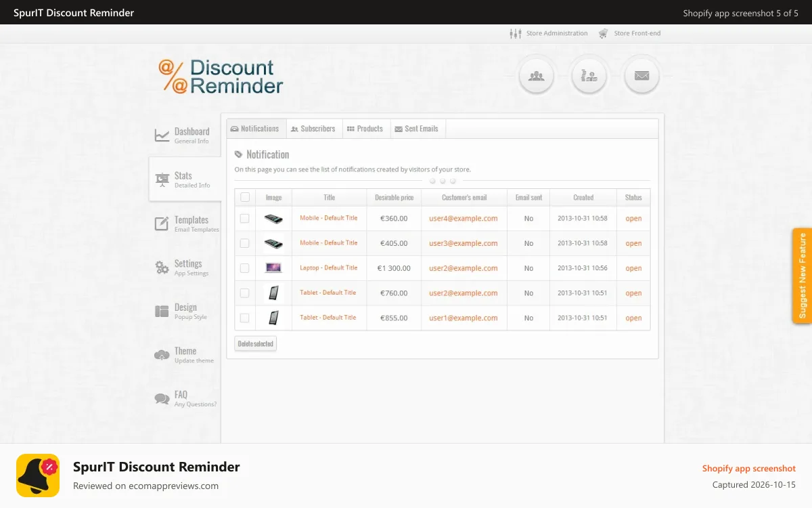The height and width of the screenshot is (508, 812).
Task: Open the Laptop - Default Title link
Action: [329, 268]
